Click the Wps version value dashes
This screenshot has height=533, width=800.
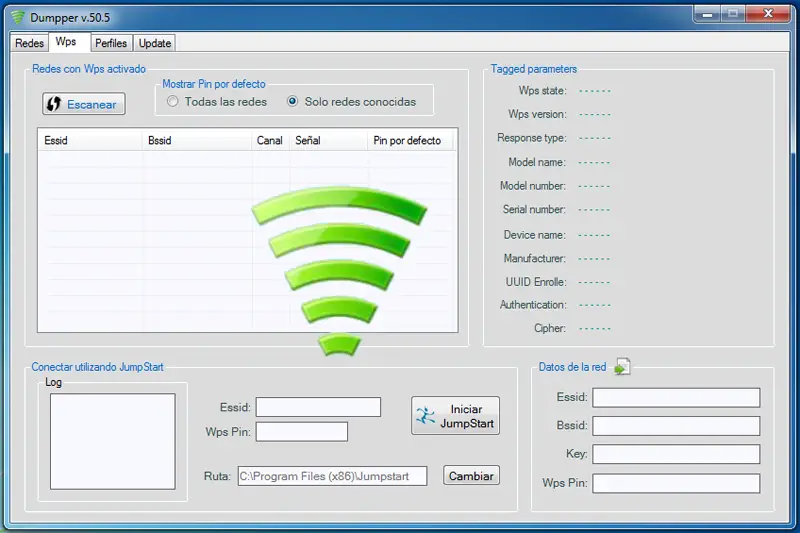594,114
